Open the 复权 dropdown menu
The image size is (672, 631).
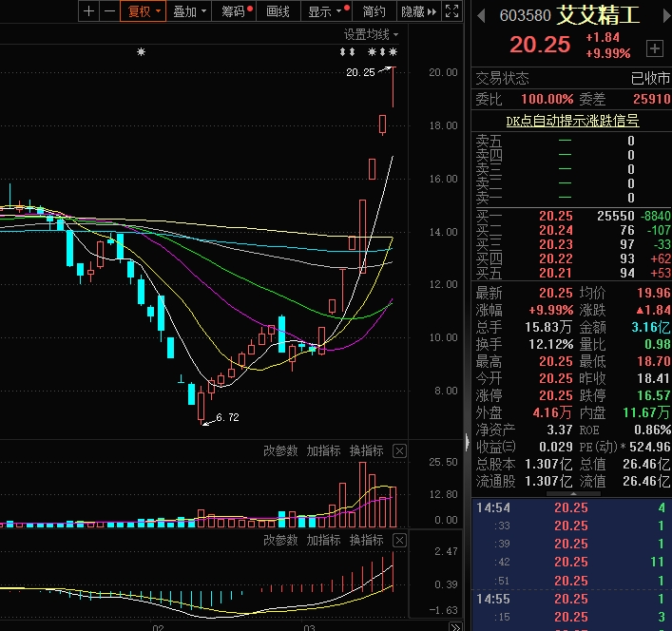pyautogui.click(x=144, y=11)
